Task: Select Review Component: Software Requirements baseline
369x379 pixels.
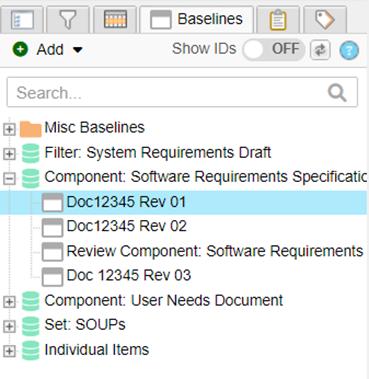Action: pyautogui.click(x=215, y=251)
